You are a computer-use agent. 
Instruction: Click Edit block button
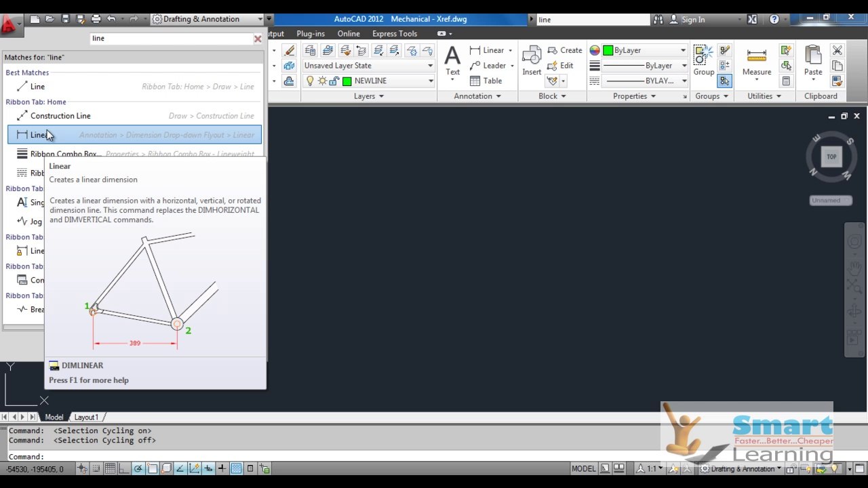tap(560, 66)
